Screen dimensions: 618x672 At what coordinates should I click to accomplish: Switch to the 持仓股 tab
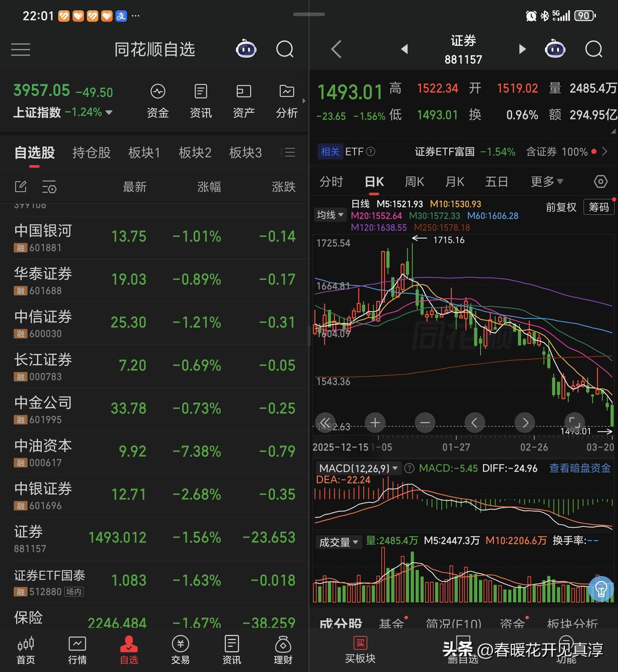(92, 153)
